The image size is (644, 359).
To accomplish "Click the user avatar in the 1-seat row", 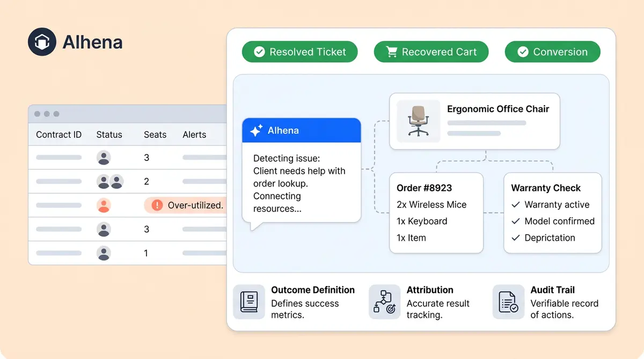I will pos(104,253).
